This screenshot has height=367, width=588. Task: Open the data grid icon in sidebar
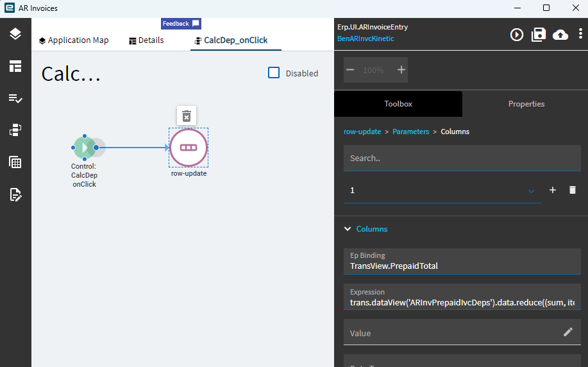[x=15, y=162]
